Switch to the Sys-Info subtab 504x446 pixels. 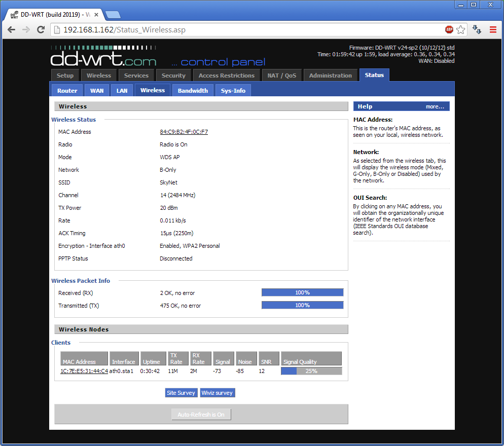(233, 91)
